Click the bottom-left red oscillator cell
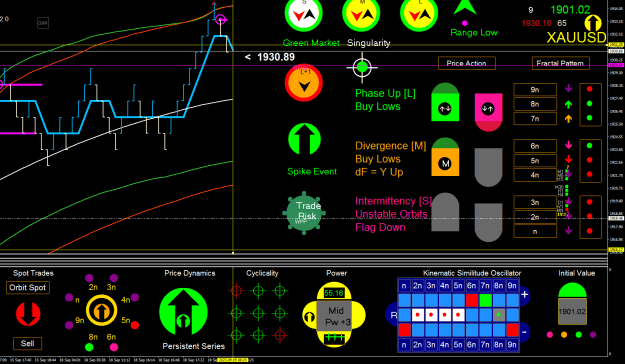 pos(404,330)
